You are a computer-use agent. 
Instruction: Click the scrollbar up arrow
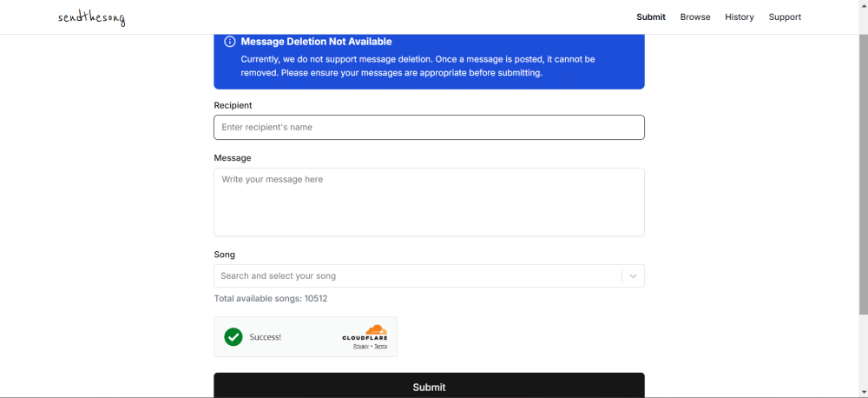(863, 5)
